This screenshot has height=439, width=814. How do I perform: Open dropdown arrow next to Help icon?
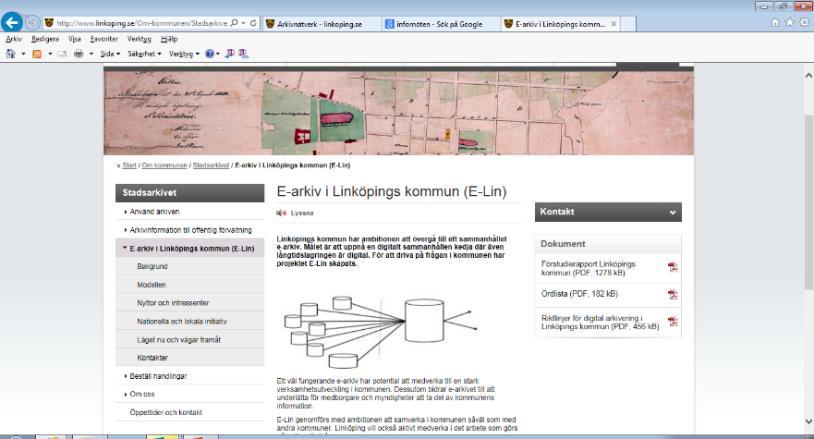pyautogui.click(x=218, y=54)
